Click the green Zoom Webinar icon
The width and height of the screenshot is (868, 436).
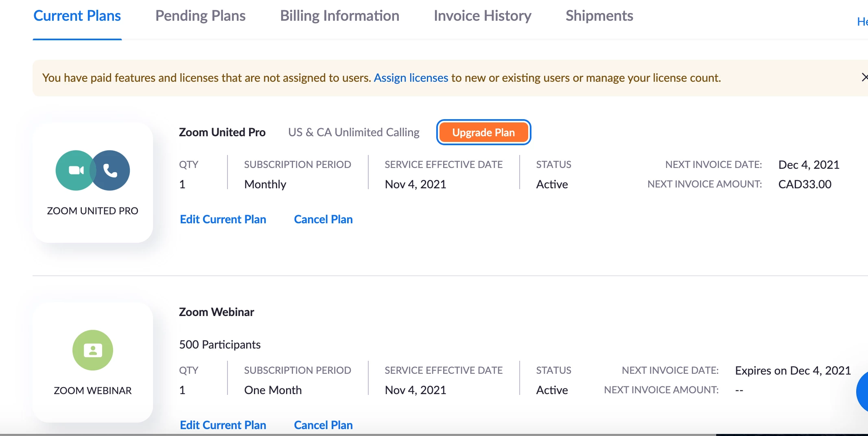(x=93, y=350)
